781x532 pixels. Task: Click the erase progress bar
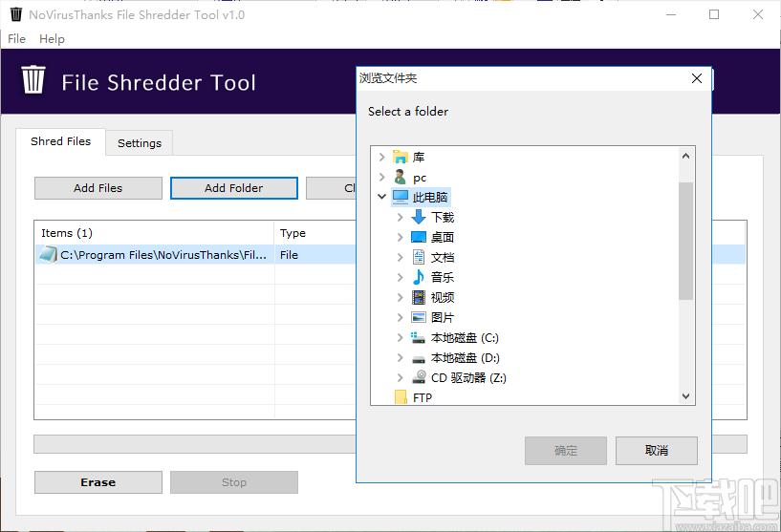click(x=195, y=444)
